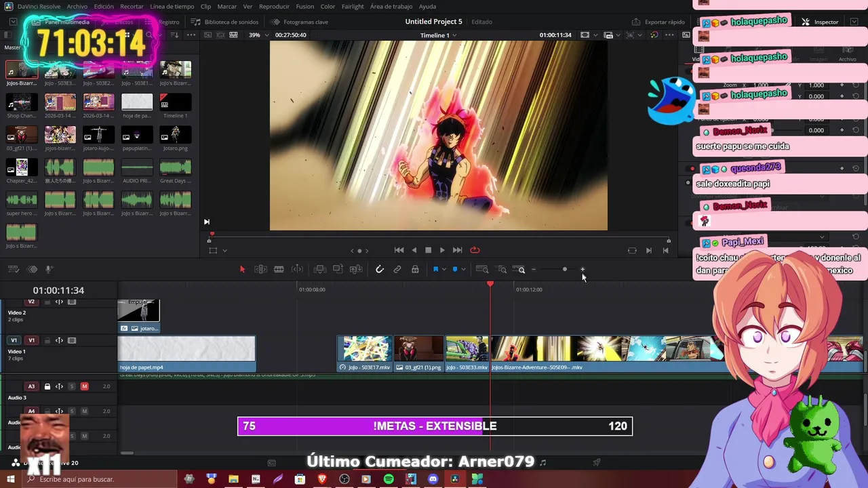The image size is (868, 488).
Task: Add a blue Marker
Action: (454, 269)
